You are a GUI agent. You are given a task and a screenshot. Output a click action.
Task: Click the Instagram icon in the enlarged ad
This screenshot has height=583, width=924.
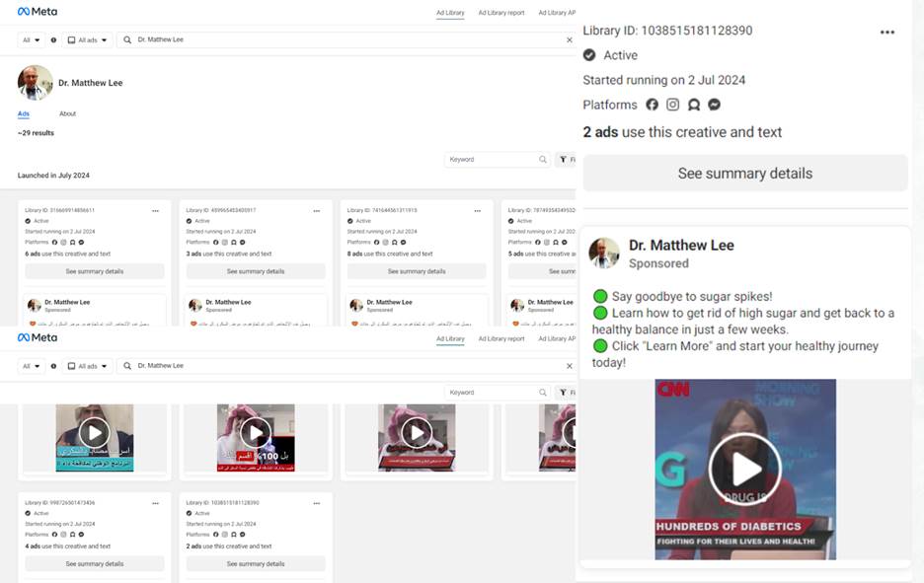point(673,105)
